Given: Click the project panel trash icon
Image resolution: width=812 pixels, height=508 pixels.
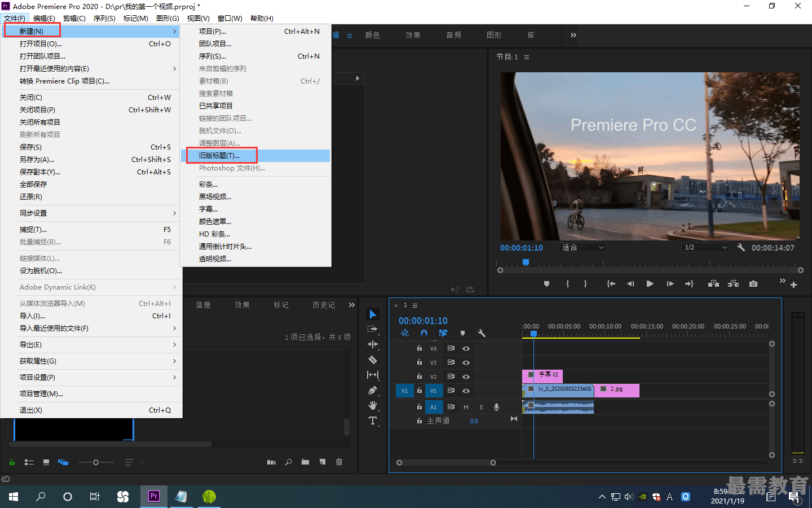Looking at the screenshot, I should pyautogui.click(x=339, y=462).
